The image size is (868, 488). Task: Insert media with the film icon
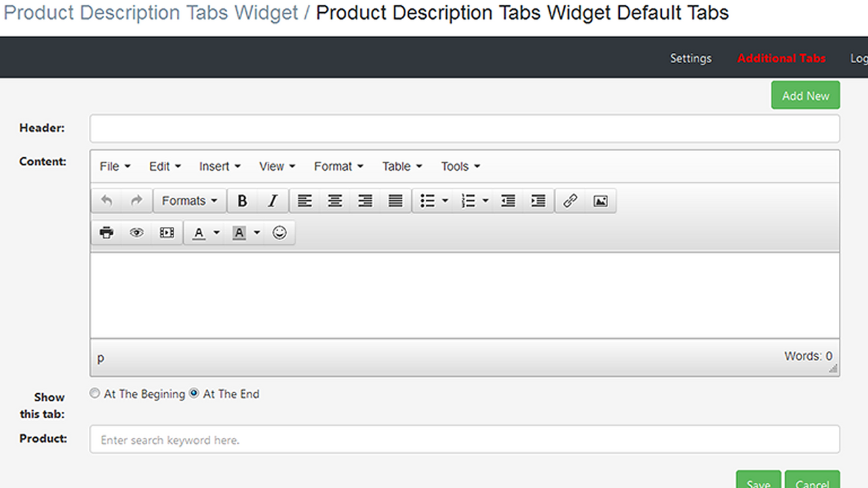pyautogui.click(x=167, y=232)
